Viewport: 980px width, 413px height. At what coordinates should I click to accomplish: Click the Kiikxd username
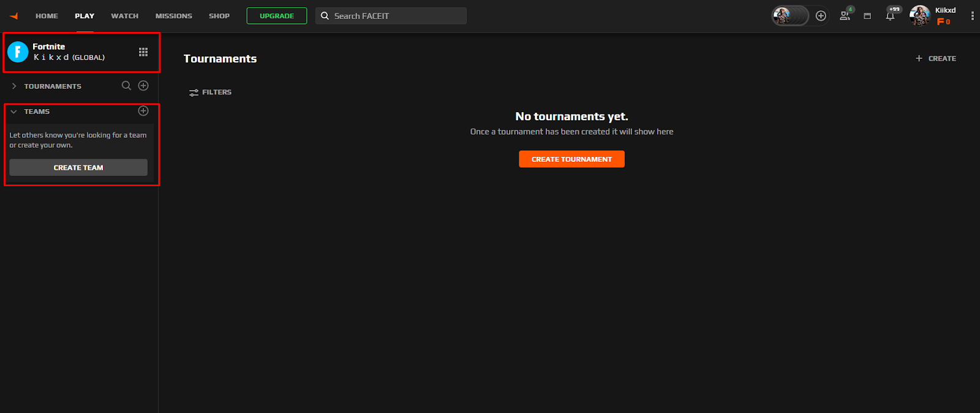(x=945, y=10)
